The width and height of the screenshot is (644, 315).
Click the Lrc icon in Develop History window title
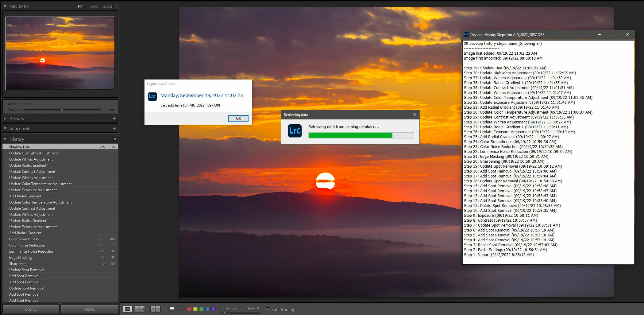click(466, 34)
